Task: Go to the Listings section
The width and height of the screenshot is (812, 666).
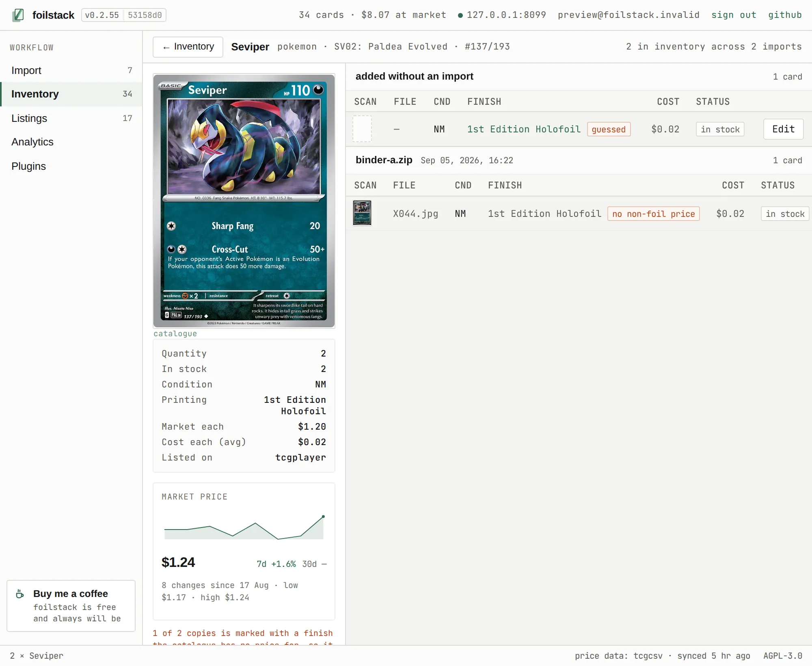Action: (x=71, y=118)
